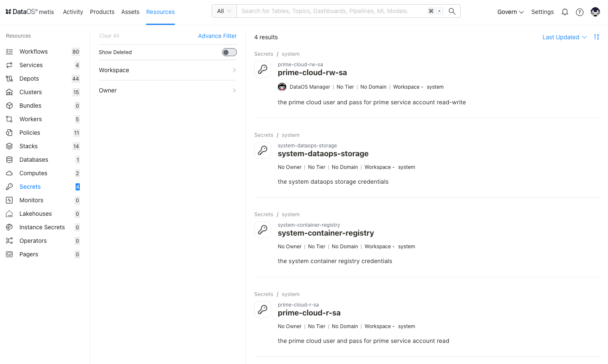Click the Secrets key icon in sidebar
Screen dimensions: 608x364
point(9,187)
